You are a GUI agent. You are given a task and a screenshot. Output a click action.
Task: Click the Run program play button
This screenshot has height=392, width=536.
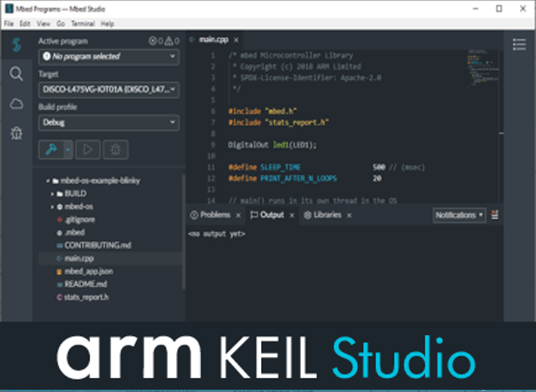[88, 149]
